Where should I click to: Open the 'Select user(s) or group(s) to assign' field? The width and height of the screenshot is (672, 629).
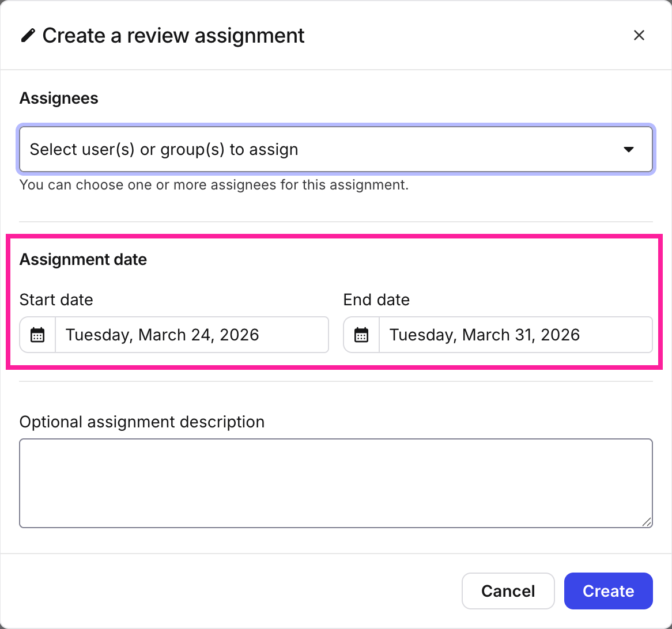click(323, 150)
